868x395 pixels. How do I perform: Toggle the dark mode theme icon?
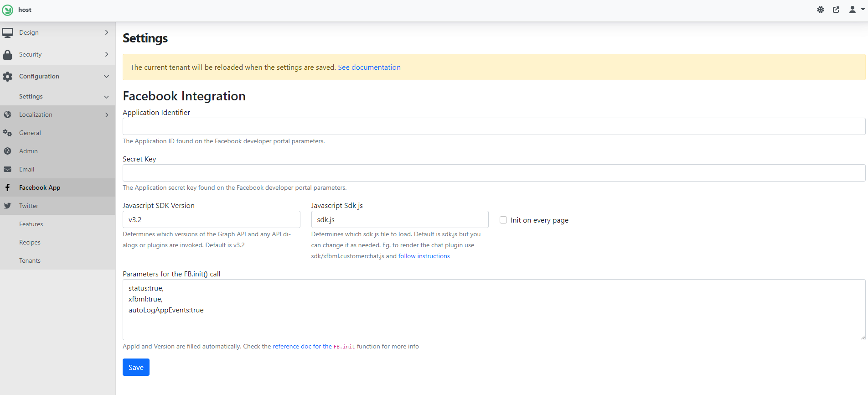click(821, 10)
